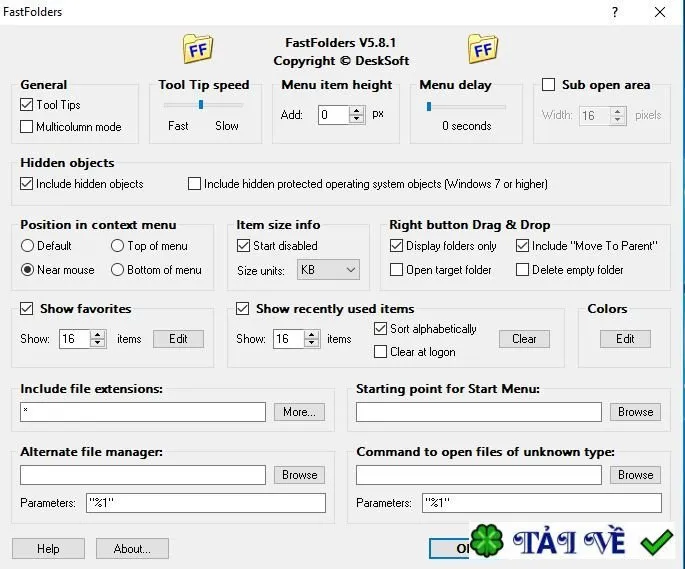Open the Size units KB dropdown
The width and height of the screenshot is (685, 569).
[328, 270]
